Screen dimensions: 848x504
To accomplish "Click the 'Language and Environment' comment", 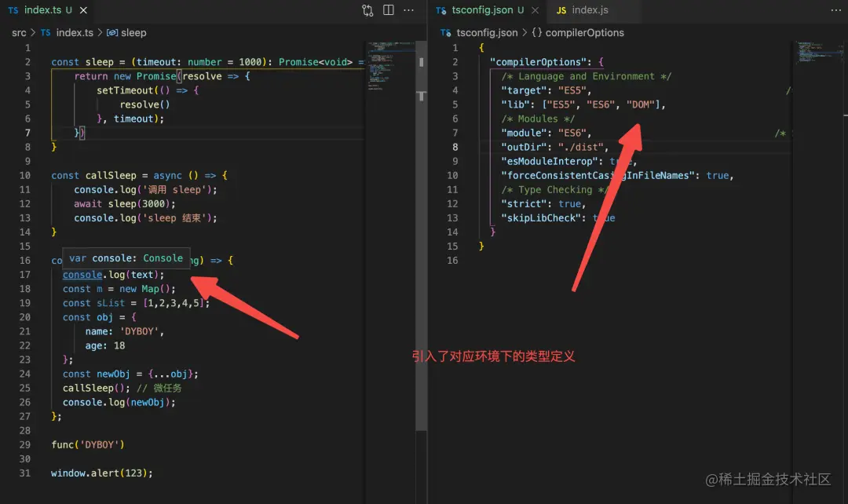I will (x=587, y=76).
